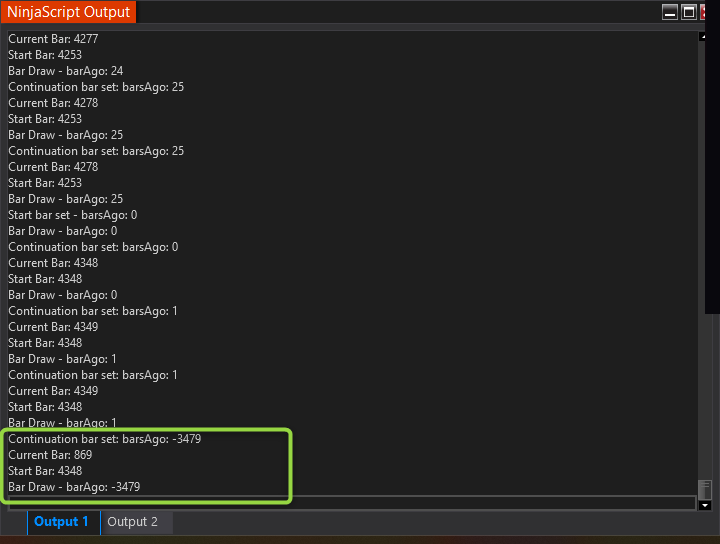
Task: Click the vertical scrollbar thumb
Action: [704, 489]
